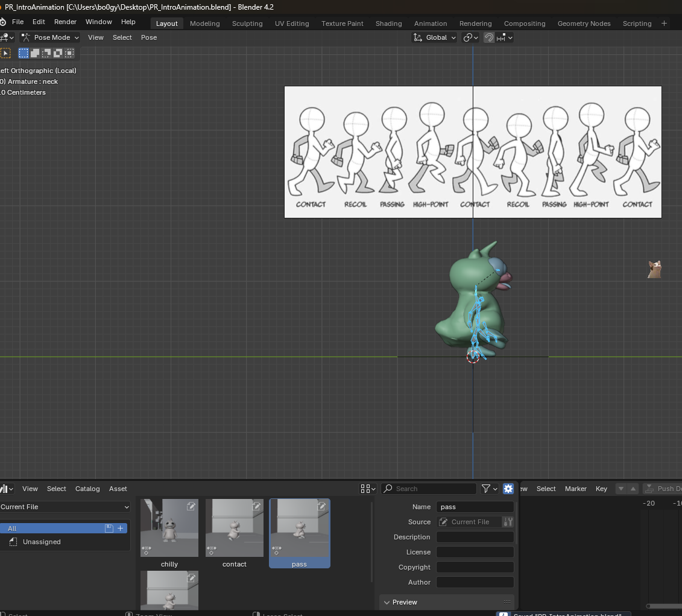Screen dimensions: 682x616
Task: Click the asset Source tools wrench icon
Action: tap(508, 522)
